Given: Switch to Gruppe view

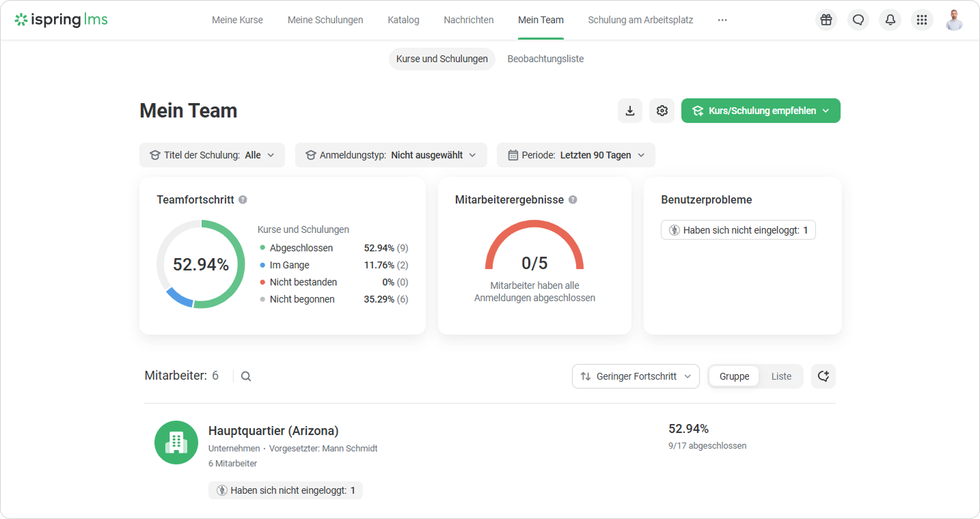Looking at the screenshot, I should point(734,376).
